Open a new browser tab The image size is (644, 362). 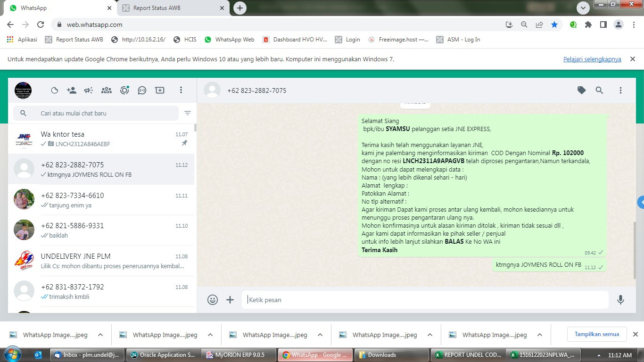tap(240, 8)
